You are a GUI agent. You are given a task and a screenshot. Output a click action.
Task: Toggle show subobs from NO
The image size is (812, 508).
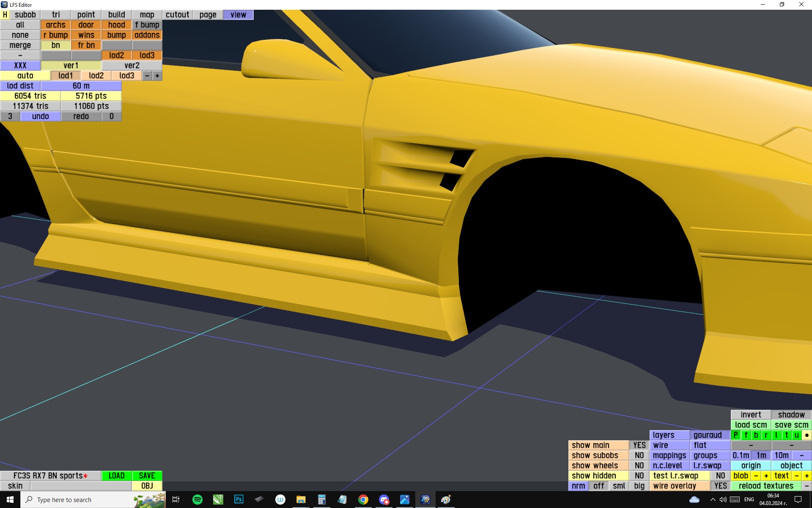639,456
